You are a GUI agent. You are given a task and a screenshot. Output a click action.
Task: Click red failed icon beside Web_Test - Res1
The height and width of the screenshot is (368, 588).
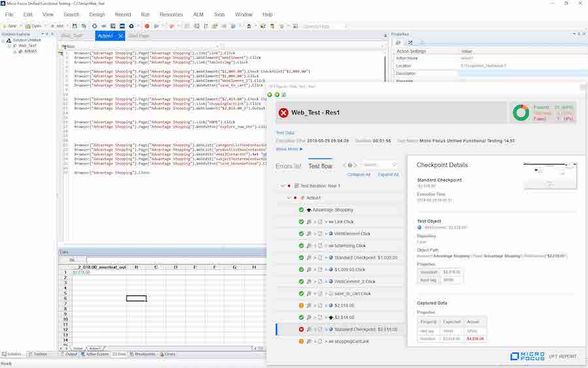point(284,112)
